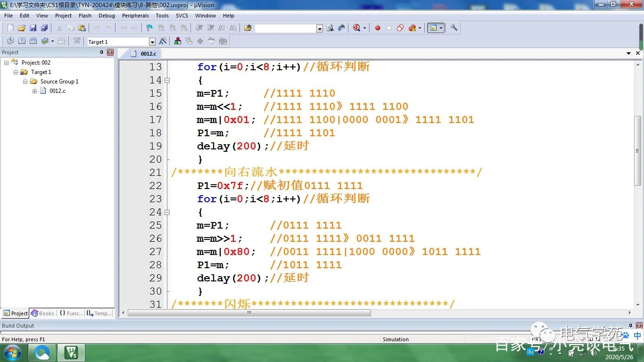The width and height of the screenshot is (644, 362).
Task: Start the debug session icon
Action: coord(357,28)
